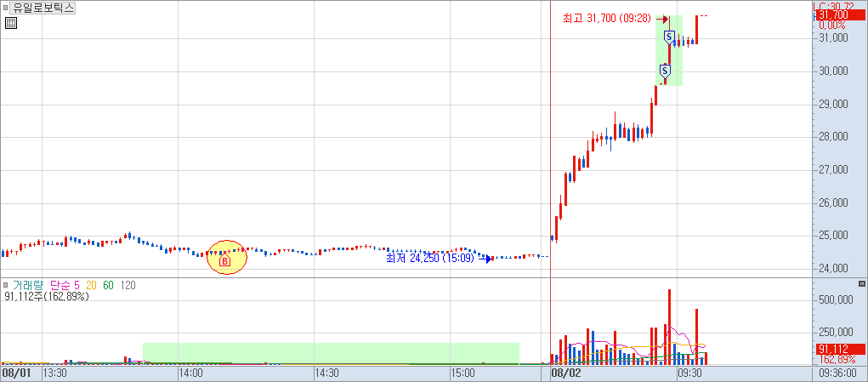Select the gray 120 moving average label
Screen dimensions: 868x382
[128, 285]
